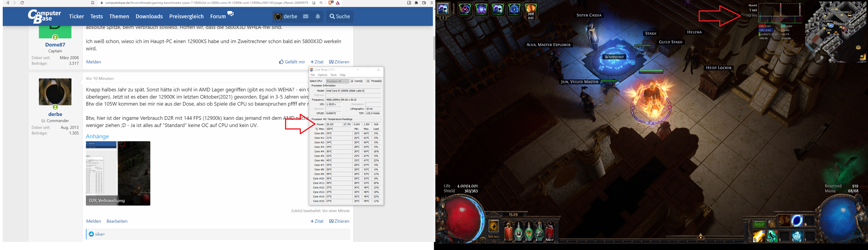Open the Tools menu in Core Temp
The width and height of the screenshot is (868, 250).
coord(333,75)
